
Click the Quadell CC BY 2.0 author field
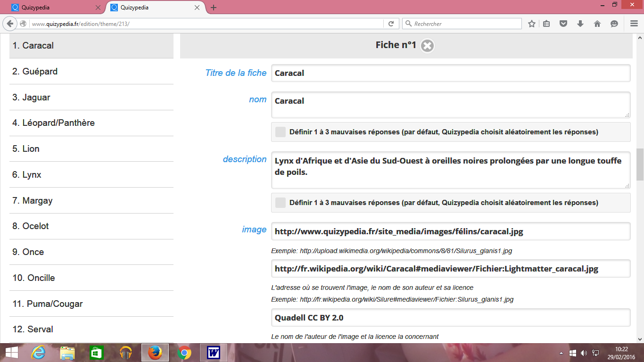click(x=450, y=318)
